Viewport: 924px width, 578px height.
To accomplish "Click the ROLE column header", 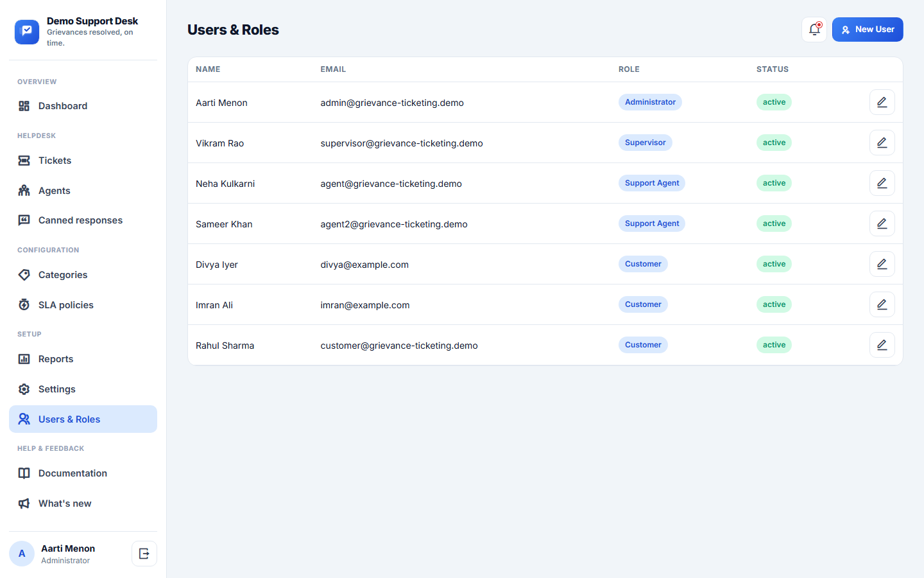I will (x=629, y=69).
